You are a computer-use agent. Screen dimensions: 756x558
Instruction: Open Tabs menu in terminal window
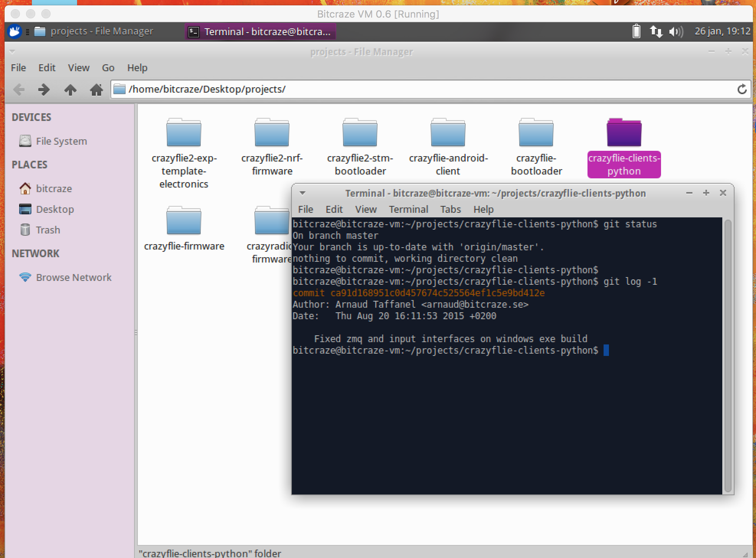point(450,209)
